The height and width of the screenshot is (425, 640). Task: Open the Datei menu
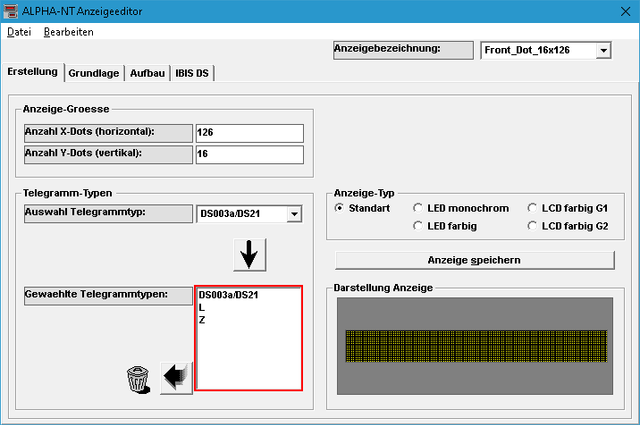[x=19, y=32]
